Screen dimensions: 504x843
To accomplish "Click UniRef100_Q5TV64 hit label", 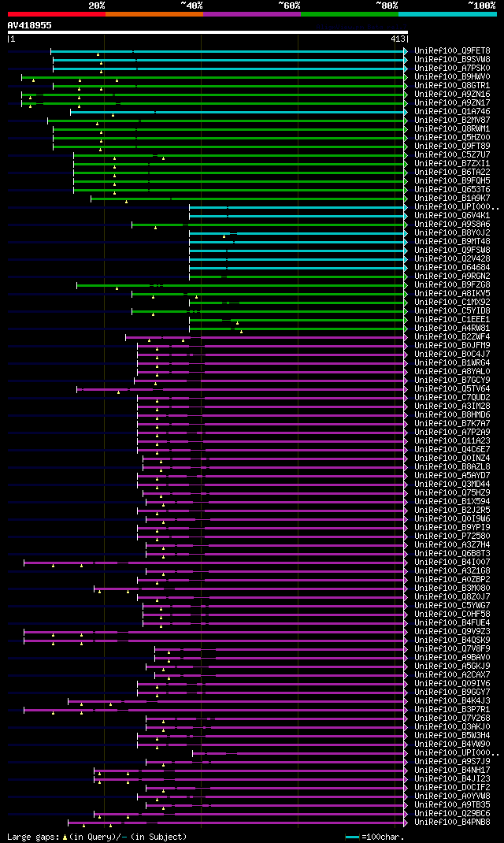I will tap(452, 388).
